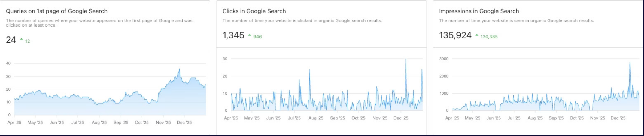Click the green 946 change value
644x136 pixels.
tap(257, 37)
